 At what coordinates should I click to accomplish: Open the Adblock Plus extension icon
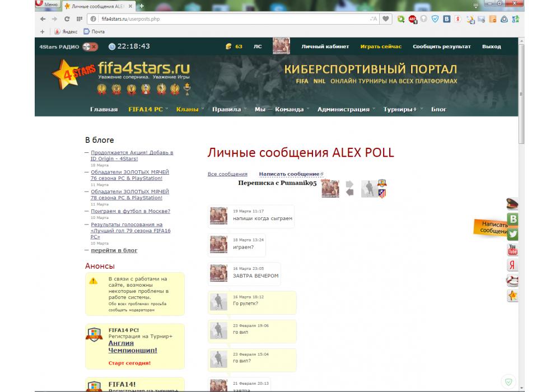413,19
